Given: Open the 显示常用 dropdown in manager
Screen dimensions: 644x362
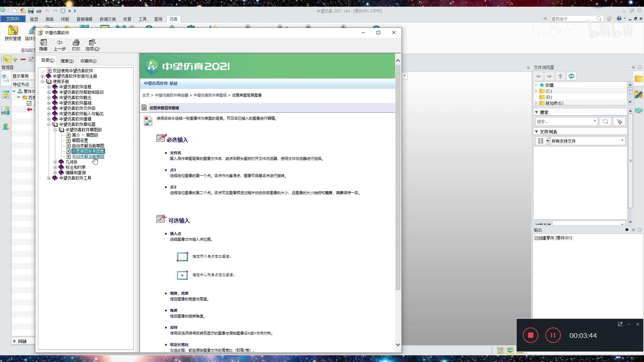Looking at the screenshot, I should 23,76.
